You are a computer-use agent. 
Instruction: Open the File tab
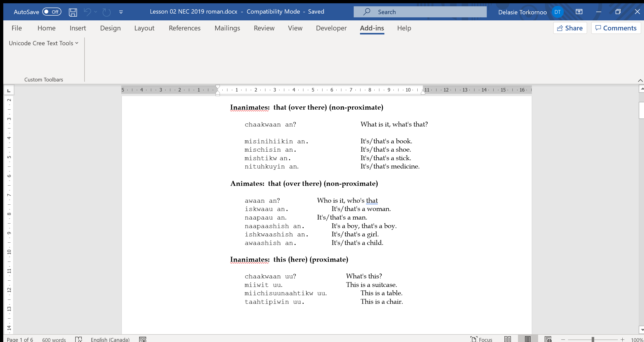pos(17,28)
